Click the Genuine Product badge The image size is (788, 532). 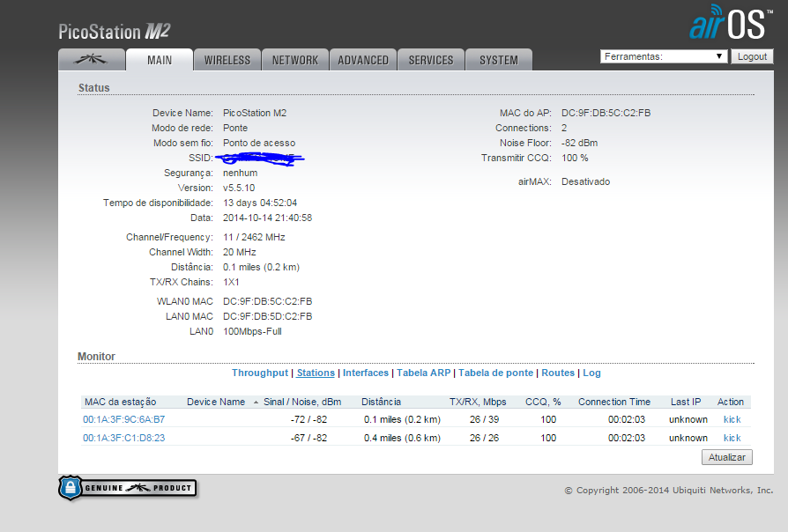(x=128, y=488)
